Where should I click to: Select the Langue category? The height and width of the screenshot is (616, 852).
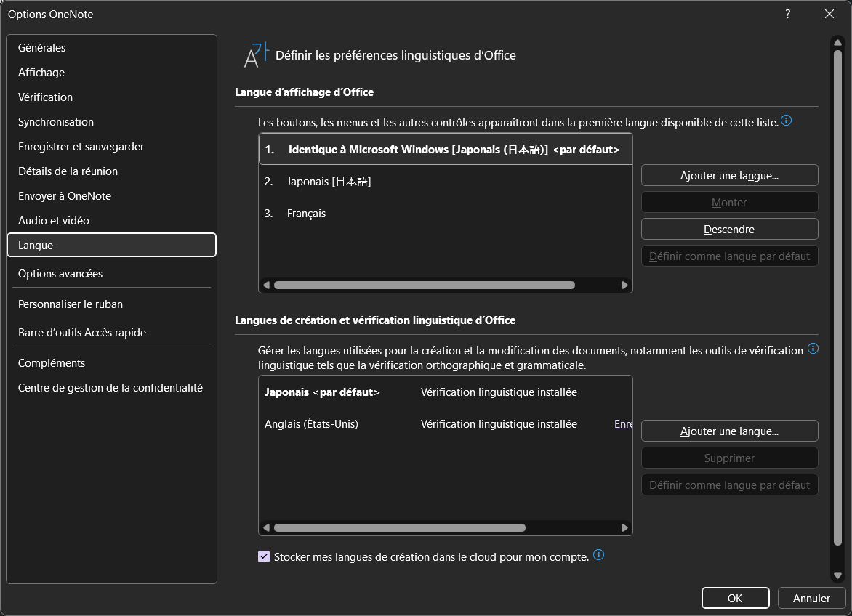pos(111,245)
